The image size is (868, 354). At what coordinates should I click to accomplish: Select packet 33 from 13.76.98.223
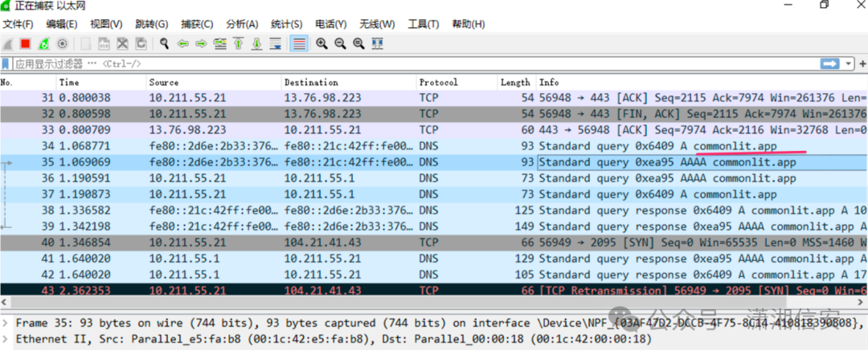(434, 130)
